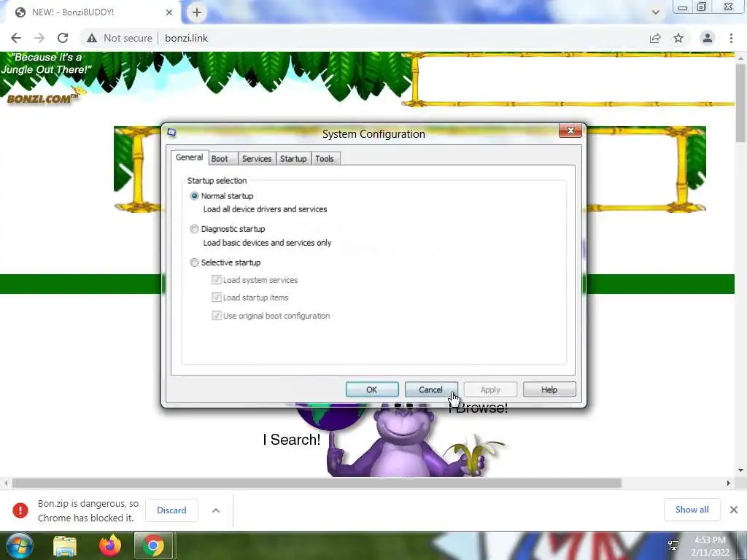Reload the bonzi.link page

tap(63, 38)
